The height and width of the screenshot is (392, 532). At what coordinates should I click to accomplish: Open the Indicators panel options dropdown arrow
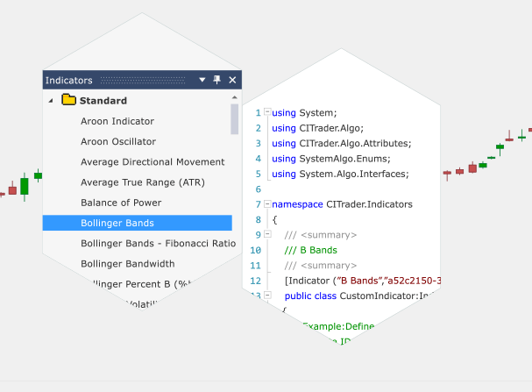[x=202, y=80]
